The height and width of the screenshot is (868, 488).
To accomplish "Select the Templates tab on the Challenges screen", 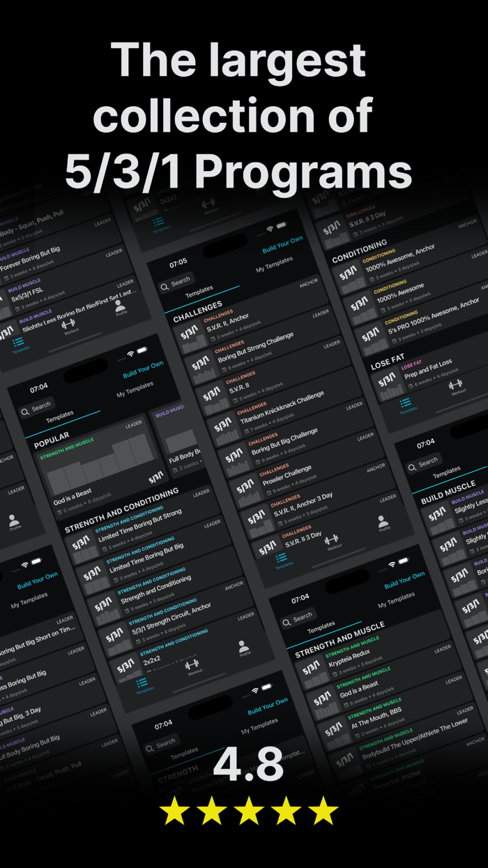I will pos(199,293).
